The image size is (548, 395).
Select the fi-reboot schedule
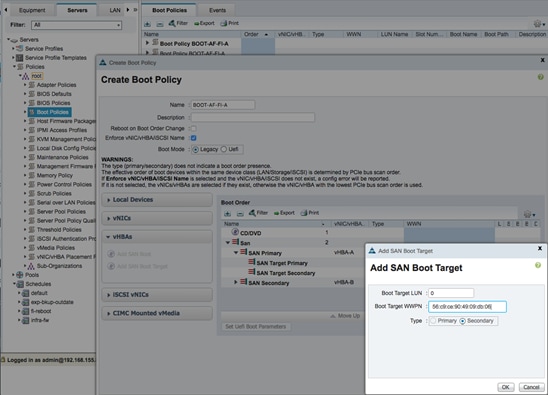[41, 311]
